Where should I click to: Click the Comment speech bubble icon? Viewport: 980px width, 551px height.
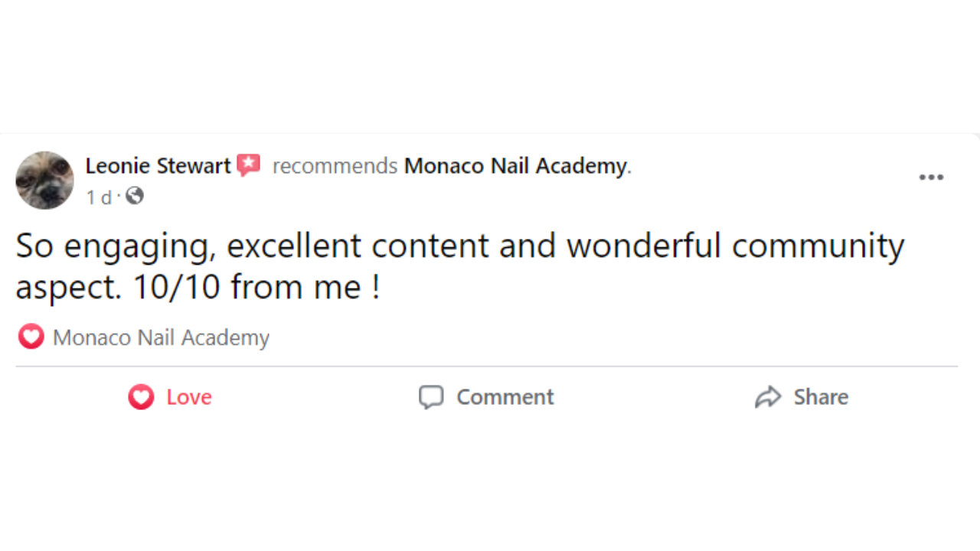(x=431, y=397)
